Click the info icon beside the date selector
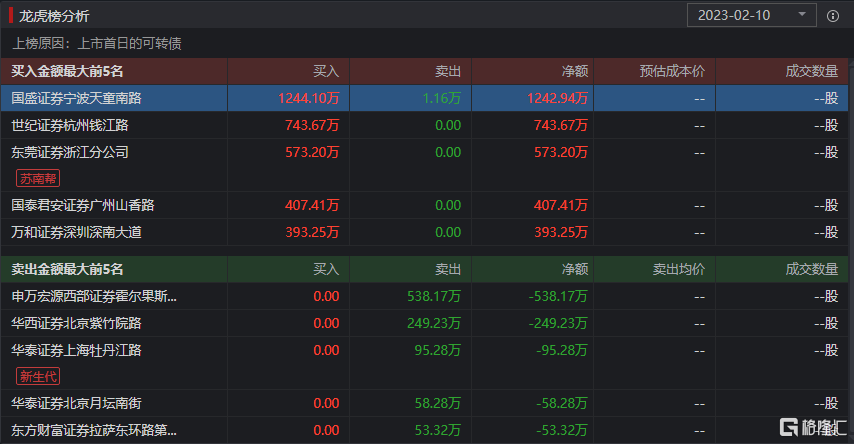Image resolution: width=854 pixels, height=444 pixels. click(x=833, y=16)
